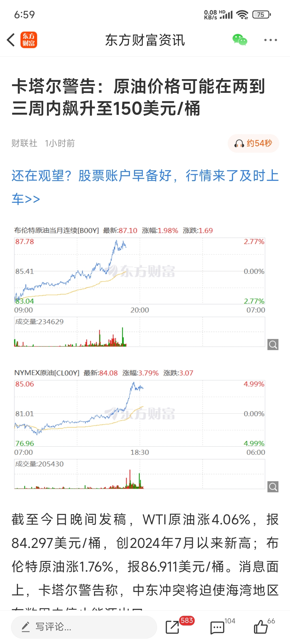290x644 pixels.
Task: Like the article with thumbs-up icon
Action: [x=261, y=627]
